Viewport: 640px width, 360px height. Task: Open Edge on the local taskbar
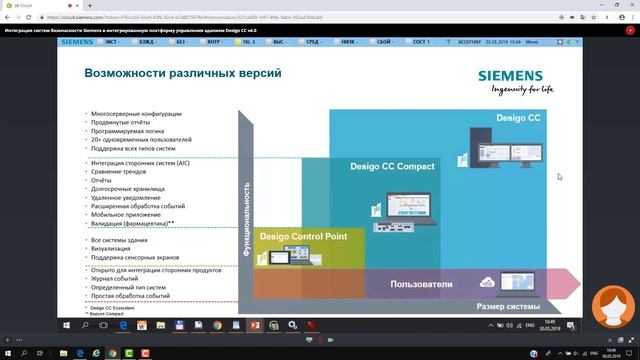point(80,353)
